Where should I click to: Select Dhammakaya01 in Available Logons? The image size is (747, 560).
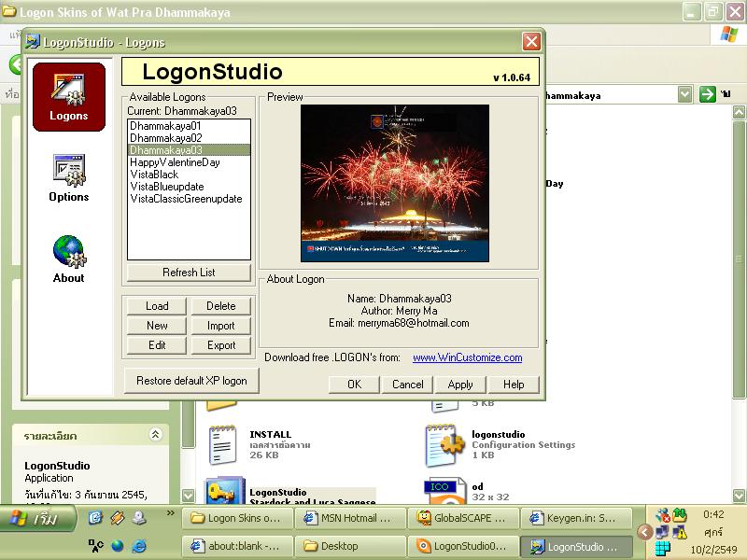[165, 125]
